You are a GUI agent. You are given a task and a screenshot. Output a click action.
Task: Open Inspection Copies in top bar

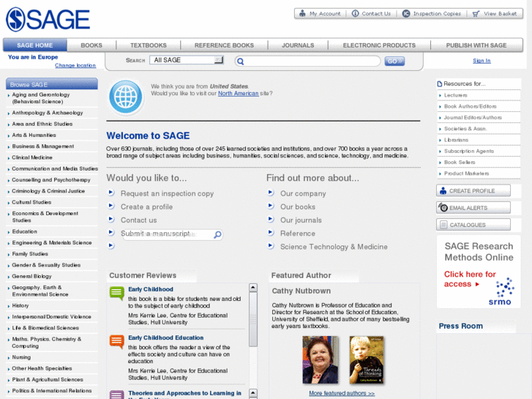[x=432, y=13]
